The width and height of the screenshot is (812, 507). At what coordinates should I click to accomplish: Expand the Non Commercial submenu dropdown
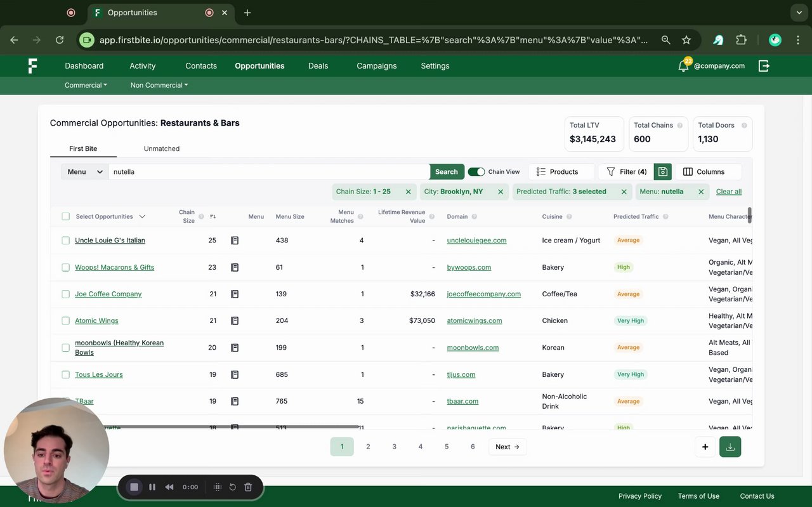click(x=159, y=85)
